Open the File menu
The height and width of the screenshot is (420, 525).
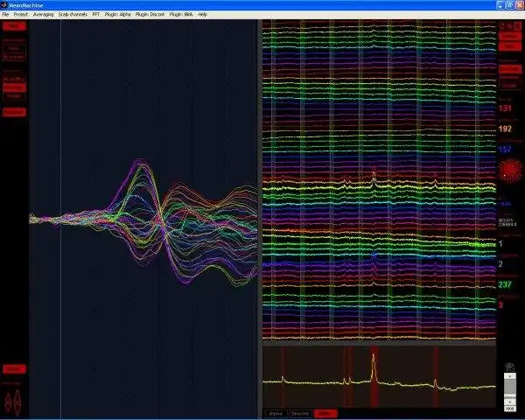pyautogui.click(x=5, y=14)
